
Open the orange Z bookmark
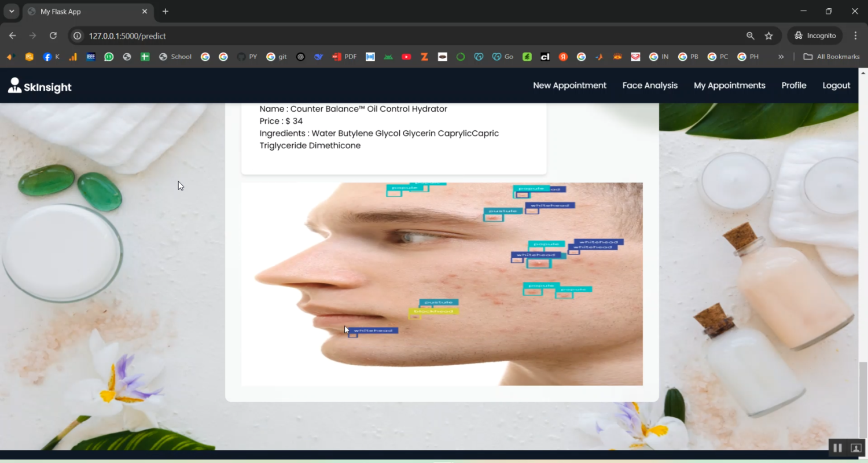(x=425, y=57)
